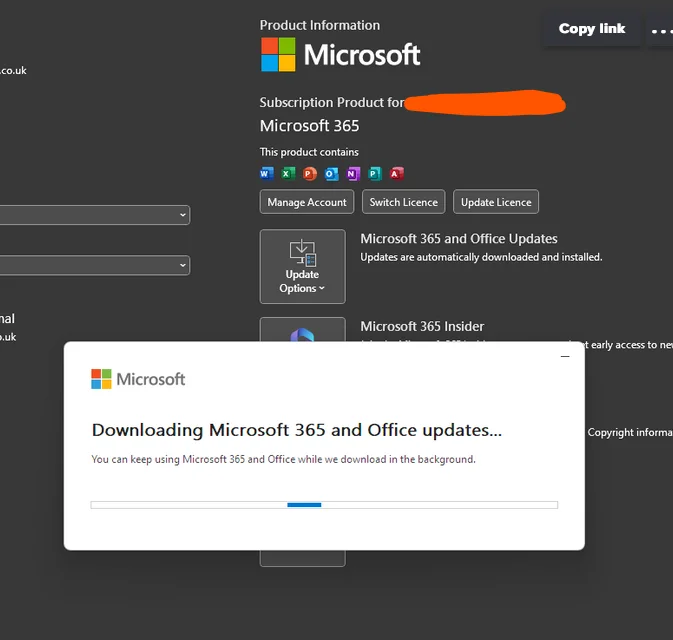Click the OneNote app icon
The height and width of the screenshot is (640, 673).
[353, 173]
